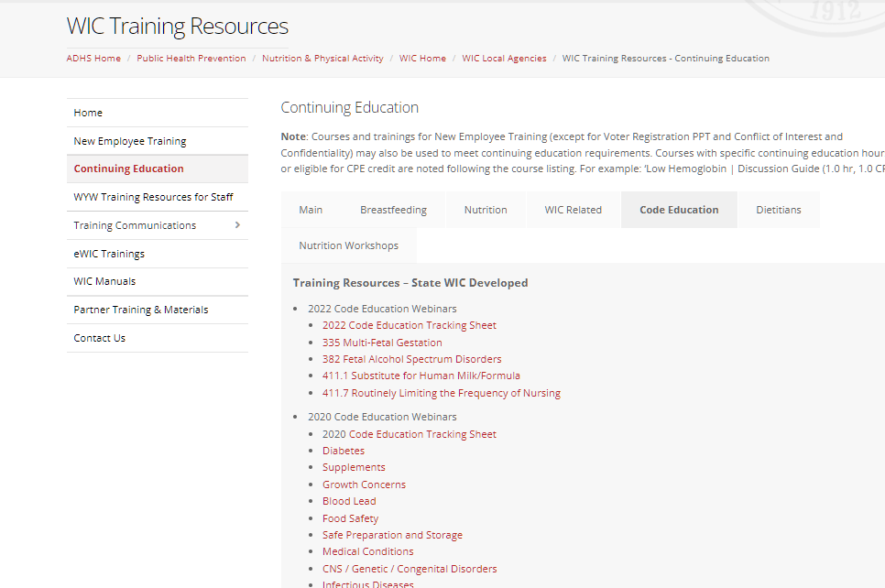The width and height of the screenshot is (885, 588).
Task: Click ADHS Home breadcrumb link
Action: click(93, 59)
